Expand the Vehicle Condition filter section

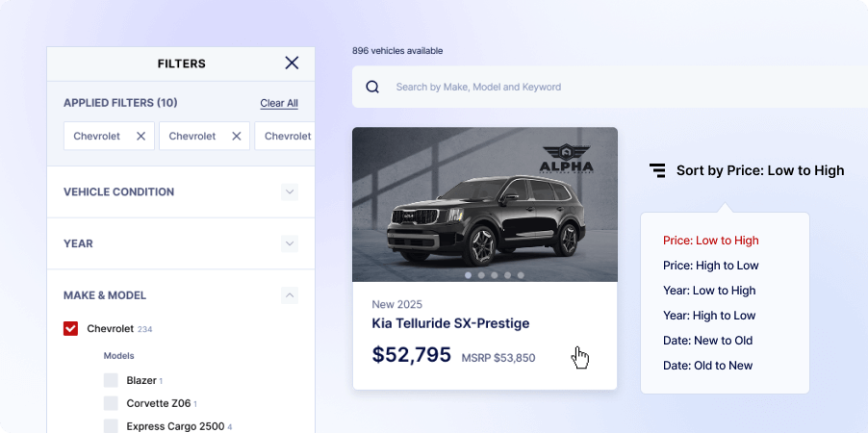pyautogui.click(x=290, y=192)
